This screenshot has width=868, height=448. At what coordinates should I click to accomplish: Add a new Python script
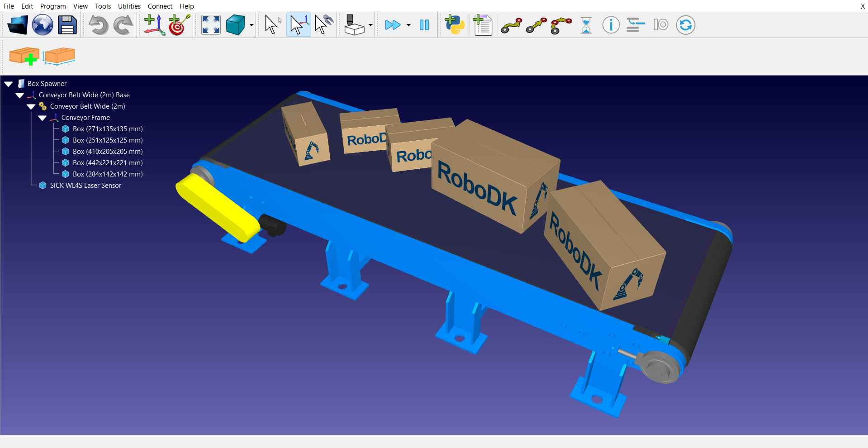[455, 25]
